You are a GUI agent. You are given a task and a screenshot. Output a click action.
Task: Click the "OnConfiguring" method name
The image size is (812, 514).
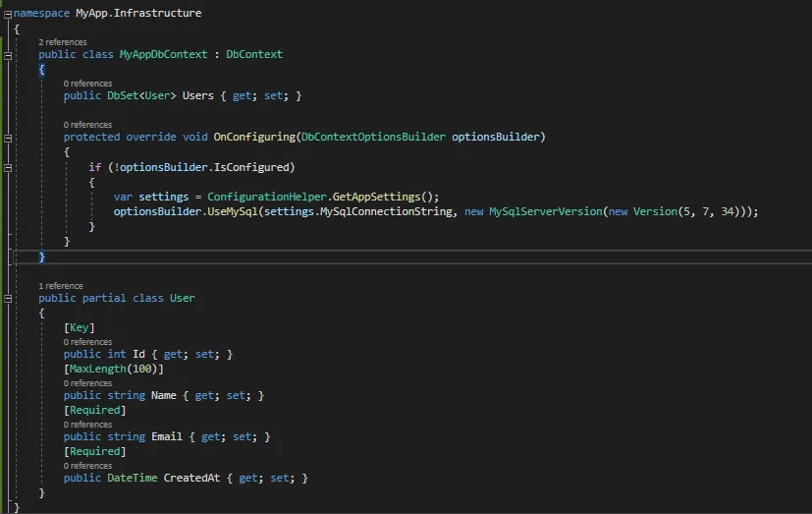pos(253,137)
